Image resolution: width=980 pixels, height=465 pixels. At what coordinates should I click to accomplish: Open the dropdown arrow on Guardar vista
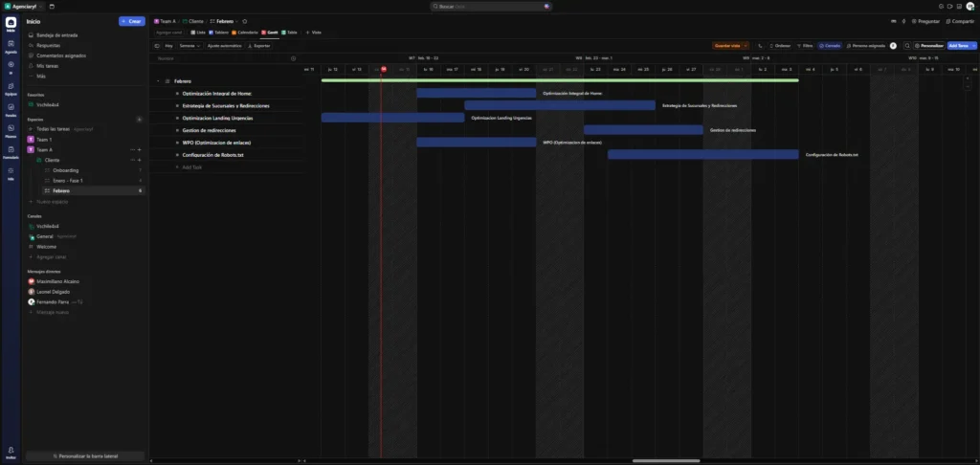(745, 46)
